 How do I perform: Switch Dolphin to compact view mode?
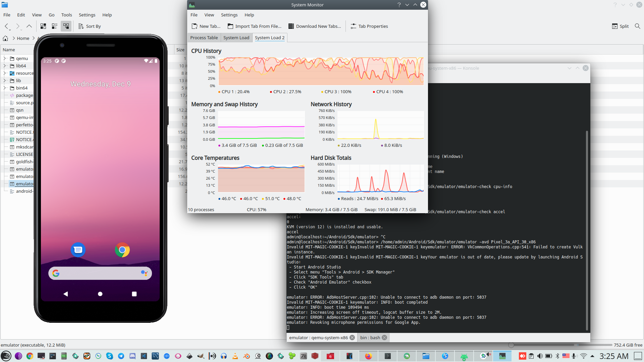click(55, 26)
